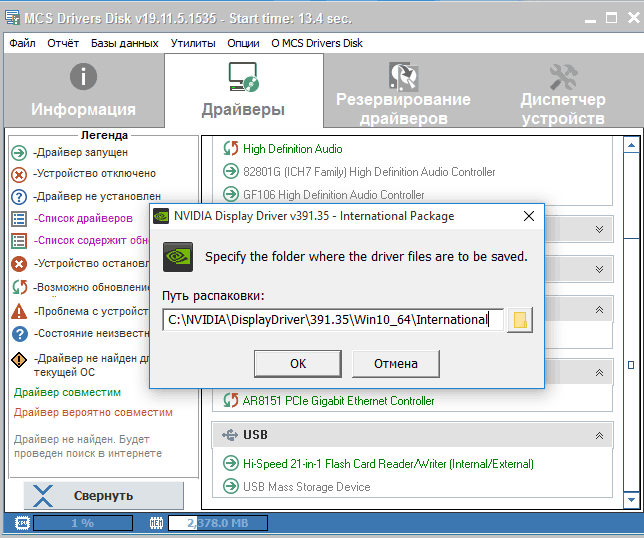Select 82801G (ICH7 Family) High Definition Audio Controller
Image resolution: width=644 pixels, height=538 pixels.
click(369, 172)
